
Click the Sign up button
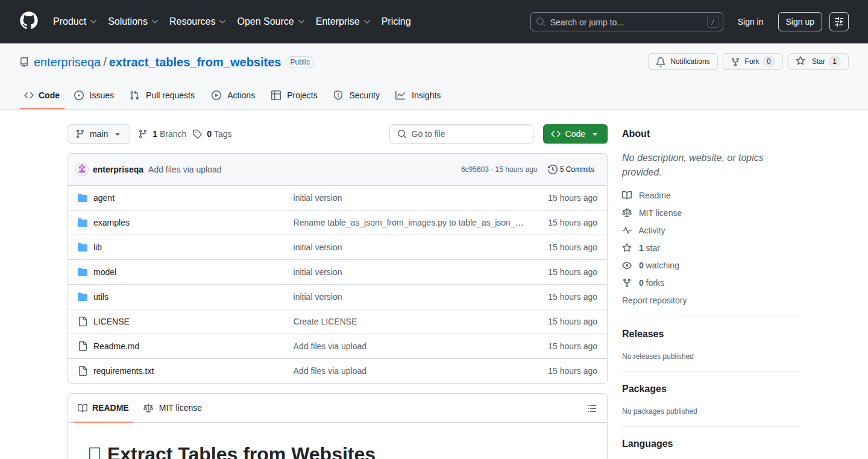click(x=800, y=22)
